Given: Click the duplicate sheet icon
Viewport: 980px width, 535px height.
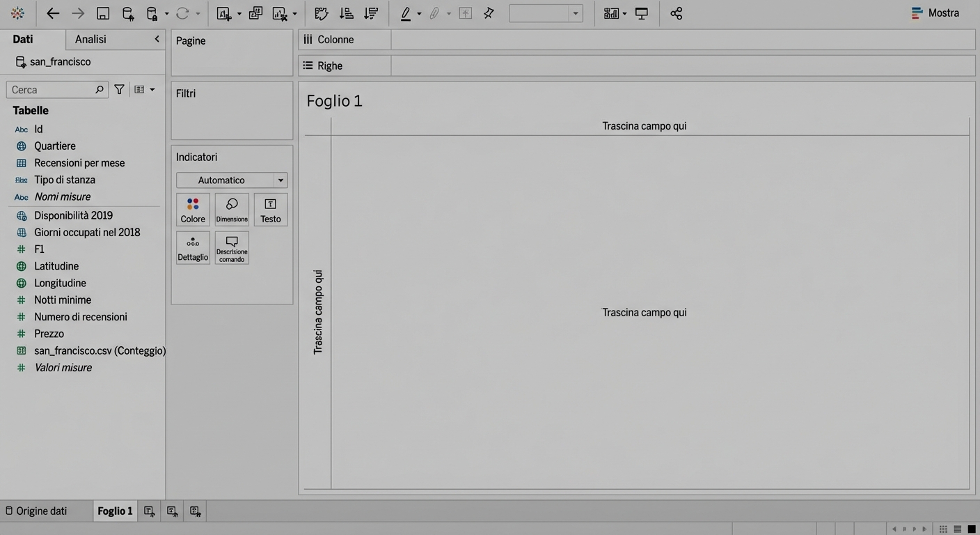Looking at the screenshot, I should (x=255, y=13).
